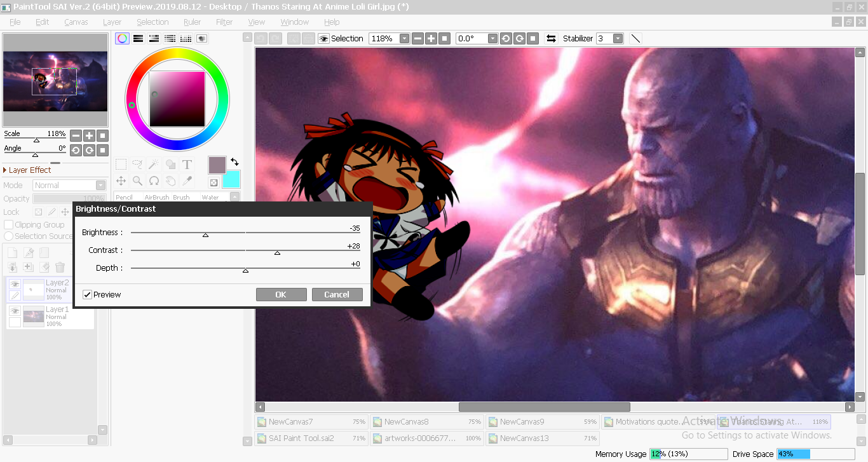Select the Hand scroll tool
This screenshot has width=868, height=462.
[x=170, y=180]
